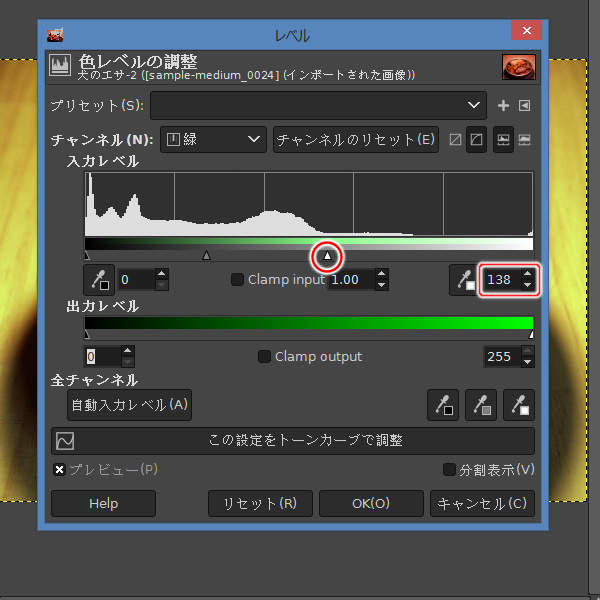
Task: Open the preset management menu icon
Action: tap(524, 105)
